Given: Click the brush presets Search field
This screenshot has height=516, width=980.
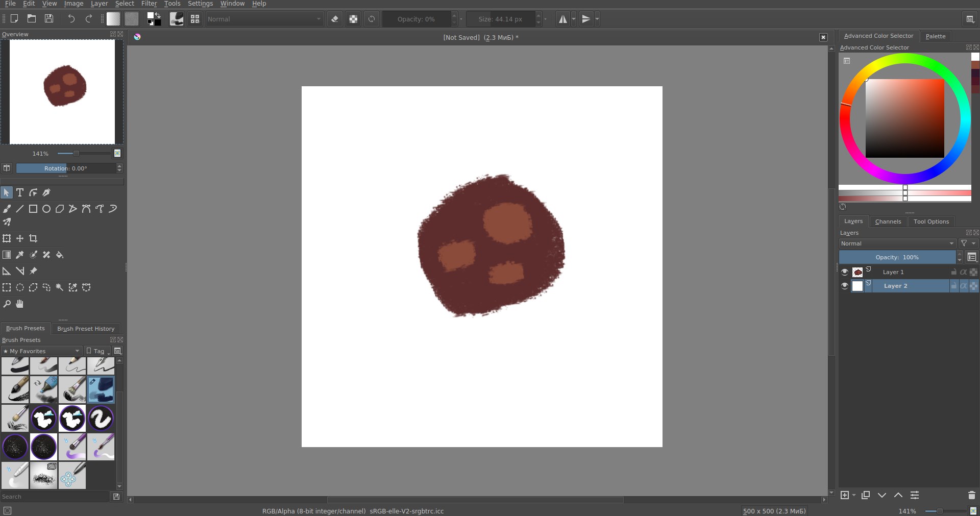Looking at the screenshot, I should click(x=55, y=497).
